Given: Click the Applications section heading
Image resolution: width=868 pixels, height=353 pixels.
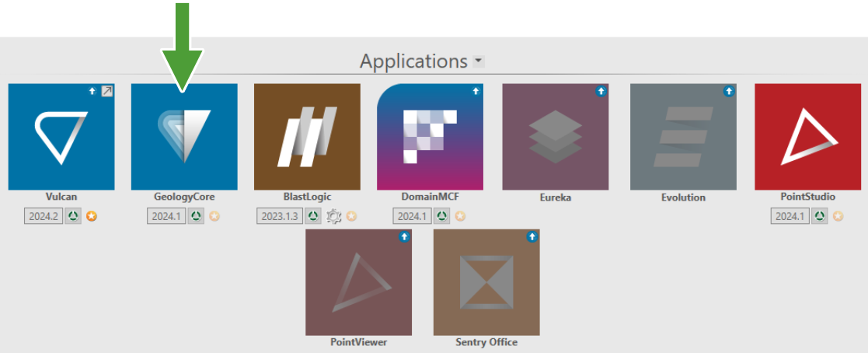Looking at the screenshot, I should coord(413,61).
